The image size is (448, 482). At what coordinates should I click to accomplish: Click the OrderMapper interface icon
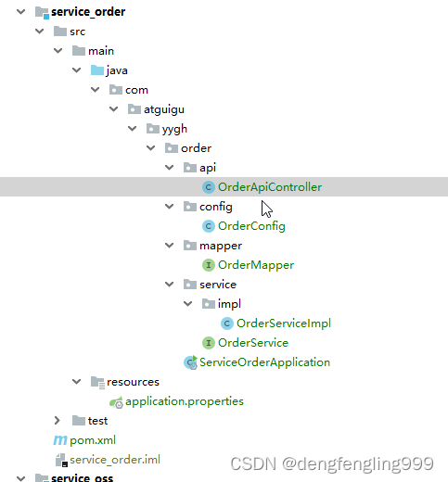tap(209, 265)
